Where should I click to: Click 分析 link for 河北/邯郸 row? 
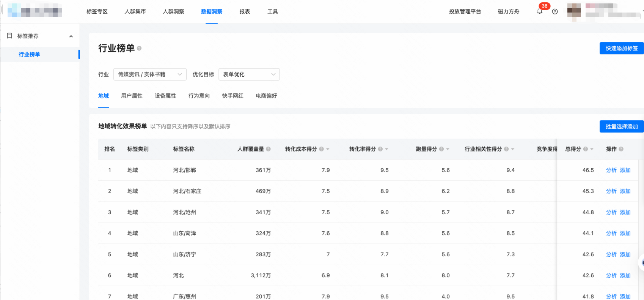[x=611, y=170]
